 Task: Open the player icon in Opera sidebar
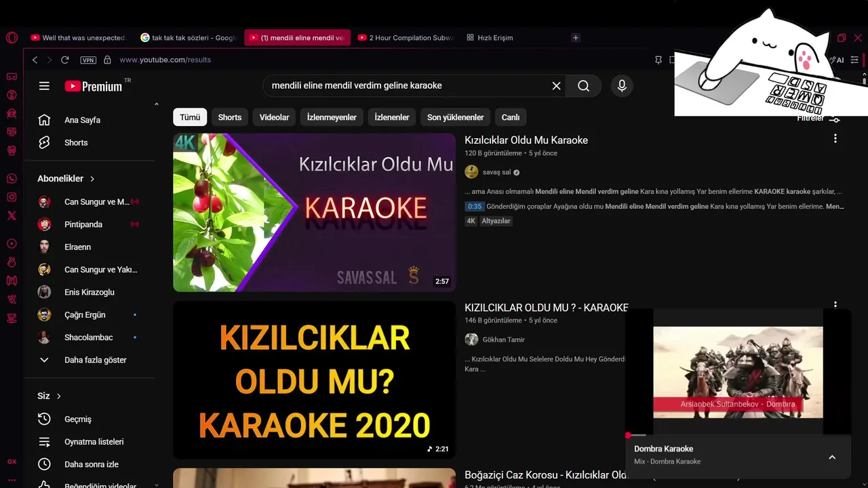12,243
